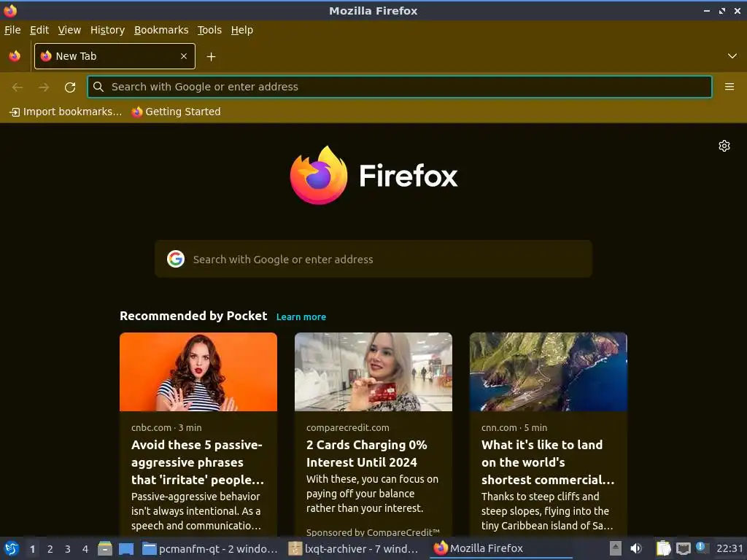Focus the center Google search box
Viewport: 747px width, 560px height.
click(373, 259)
